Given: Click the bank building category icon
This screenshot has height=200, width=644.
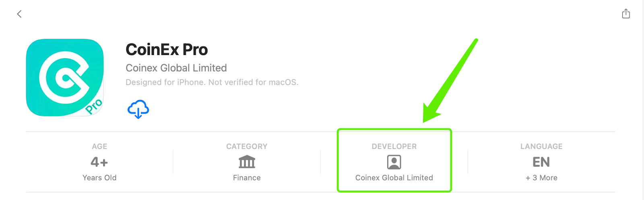Looking at the screenshot, I should [x=247, y=162].
